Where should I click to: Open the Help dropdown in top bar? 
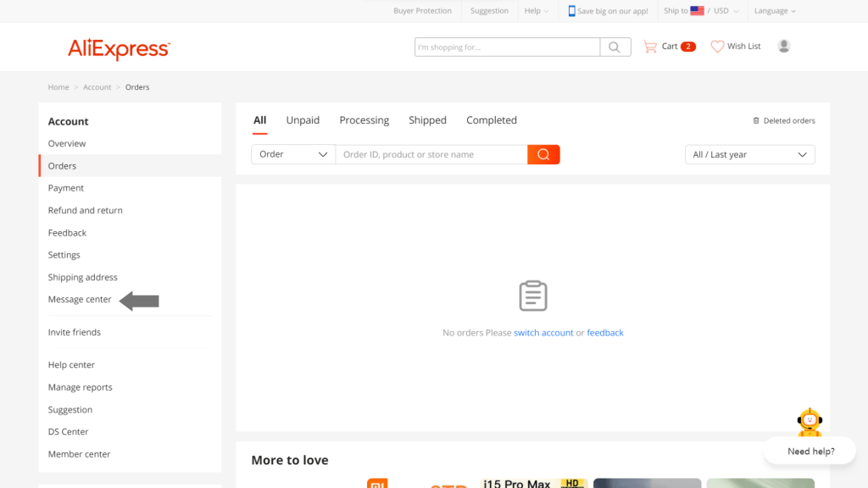click(537, 10)
